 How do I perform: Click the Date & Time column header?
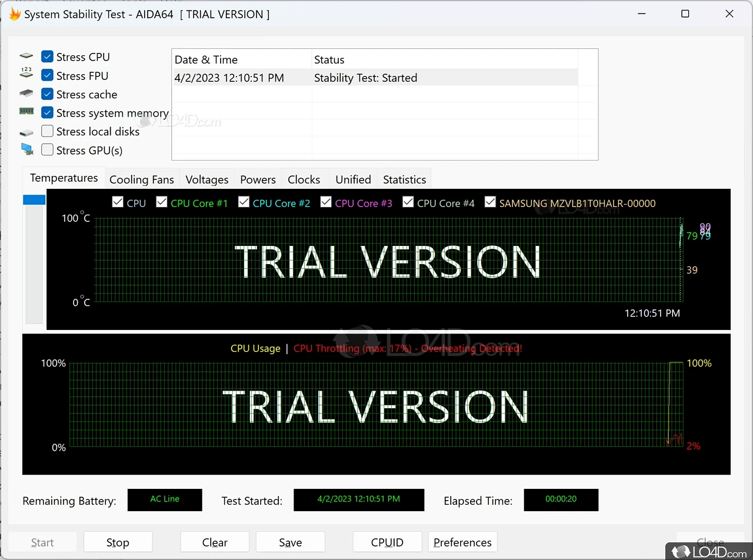click(x=241, y=59)
